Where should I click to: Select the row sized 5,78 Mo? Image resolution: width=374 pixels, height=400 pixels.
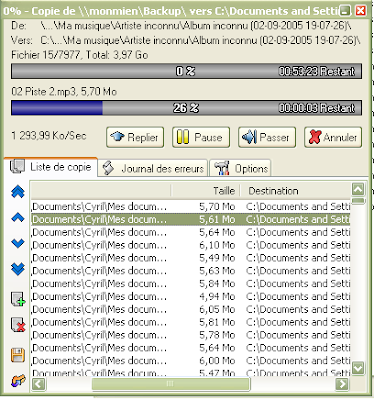(190, 335)
